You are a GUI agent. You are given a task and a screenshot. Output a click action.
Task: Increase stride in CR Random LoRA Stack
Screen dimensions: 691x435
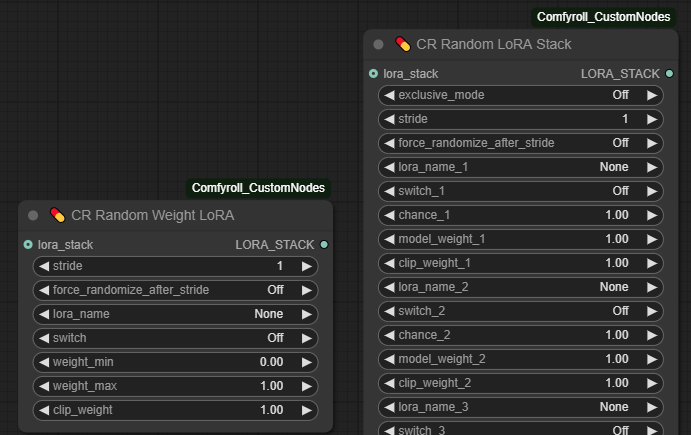(652, 119)
